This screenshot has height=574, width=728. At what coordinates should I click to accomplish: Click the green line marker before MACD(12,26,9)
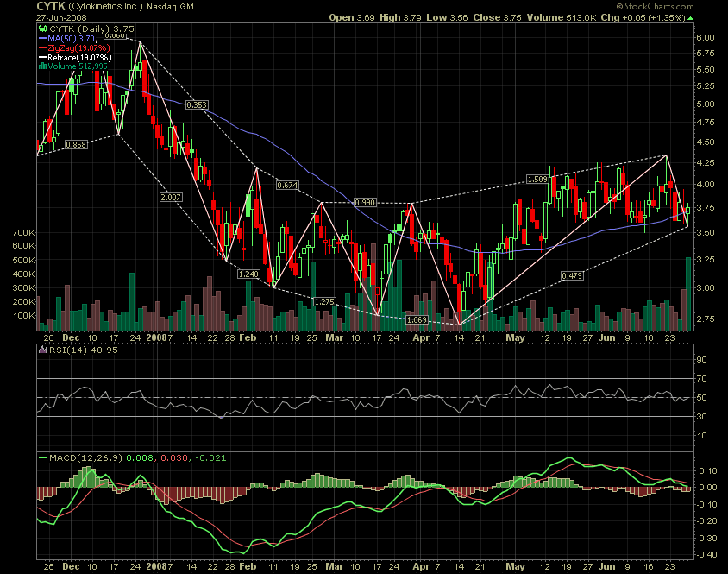pos(43,457)
